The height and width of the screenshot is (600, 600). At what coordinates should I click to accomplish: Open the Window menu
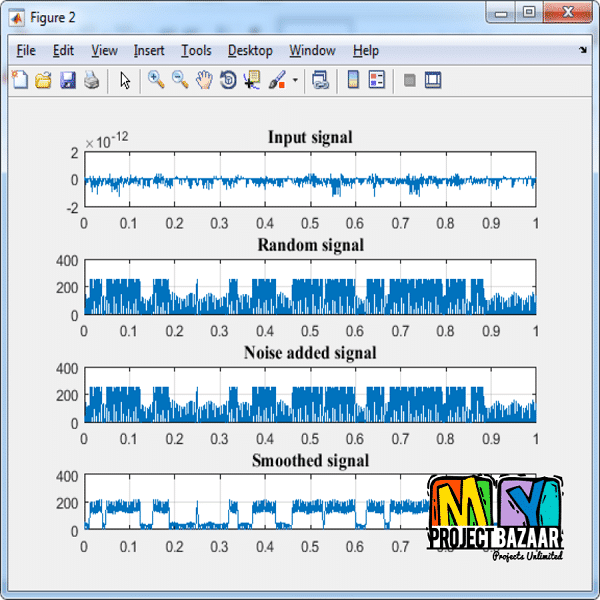[x=312, y=51]
